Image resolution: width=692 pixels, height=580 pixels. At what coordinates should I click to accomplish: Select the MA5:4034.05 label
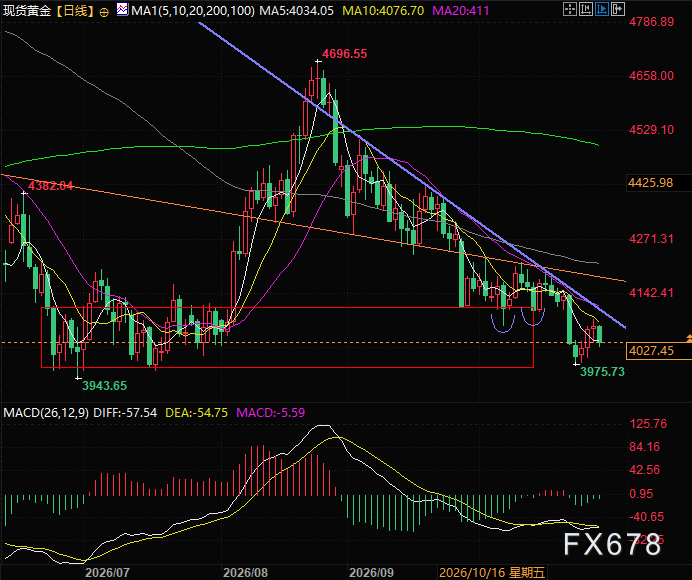point(297,11)
